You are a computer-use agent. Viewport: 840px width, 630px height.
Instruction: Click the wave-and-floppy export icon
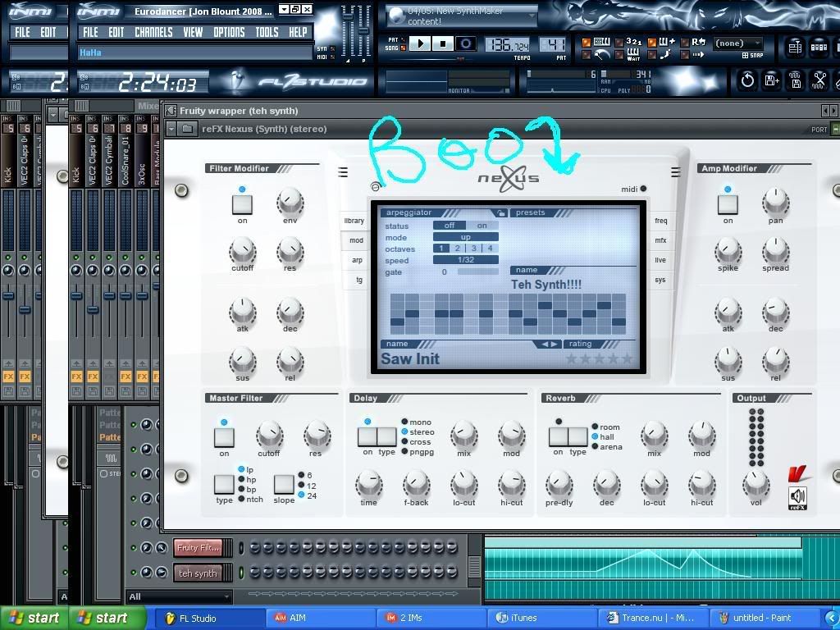[x=796, y=80]
